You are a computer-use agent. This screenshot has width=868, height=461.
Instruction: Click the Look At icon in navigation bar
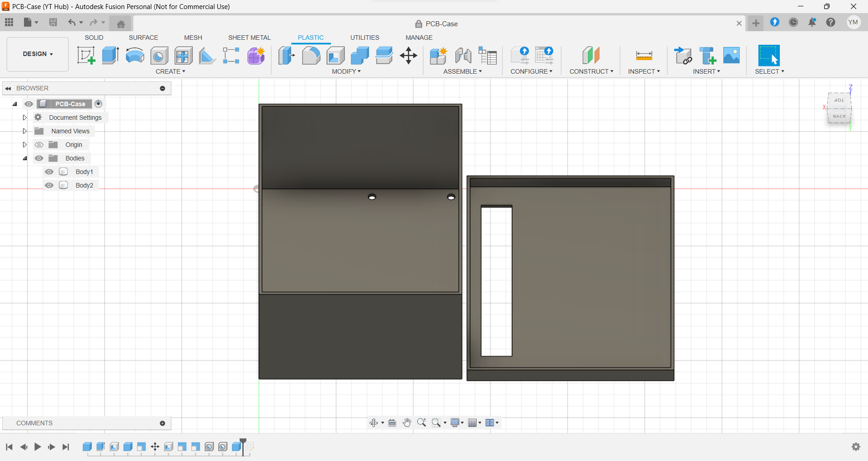pyautogui.click(x=392, y=423)
